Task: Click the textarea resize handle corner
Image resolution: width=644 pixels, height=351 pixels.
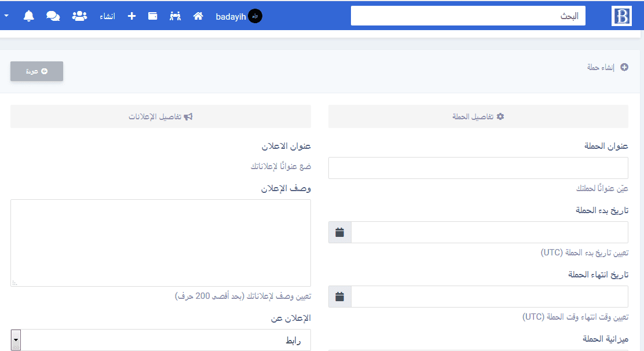Action: [15, 283]
